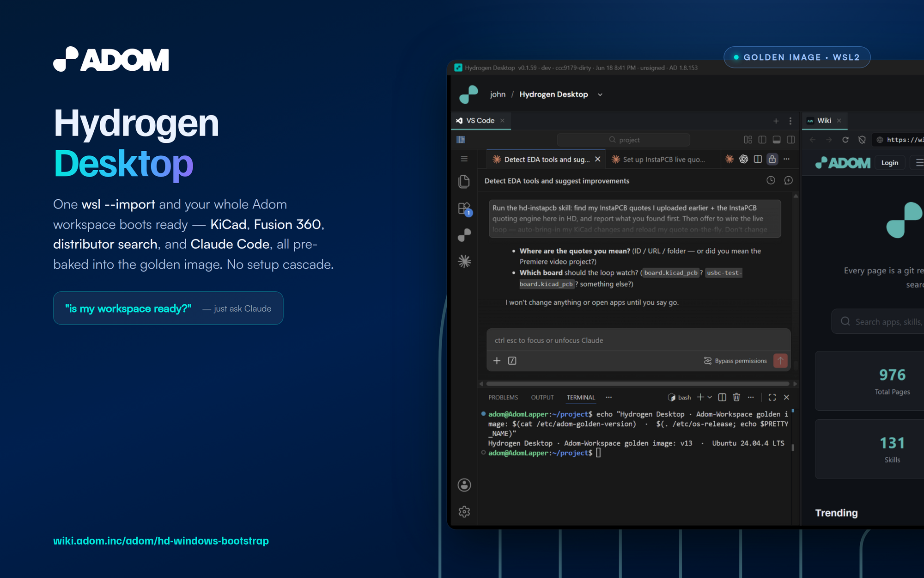Click the Hydrogen app logo in header
924x578 pixels.
pos(468,94)
